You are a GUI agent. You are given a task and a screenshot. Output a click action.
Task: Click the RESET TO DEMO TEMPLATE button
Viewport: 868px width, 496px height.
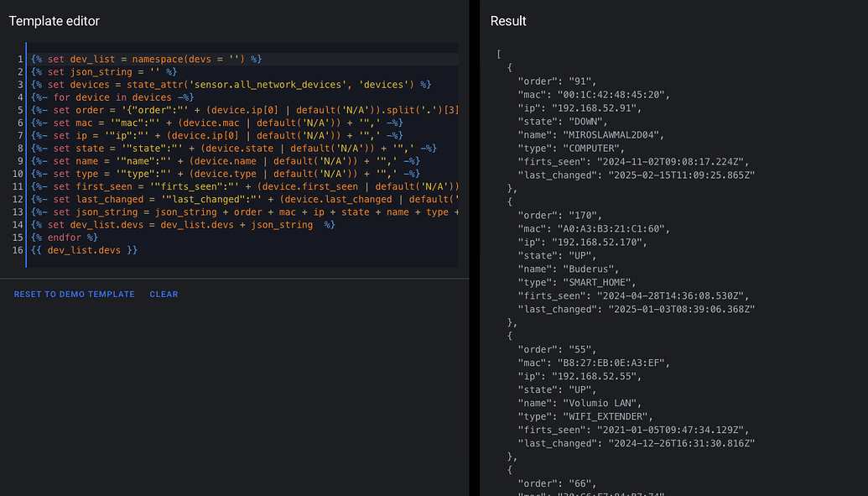tap(73, 294)
